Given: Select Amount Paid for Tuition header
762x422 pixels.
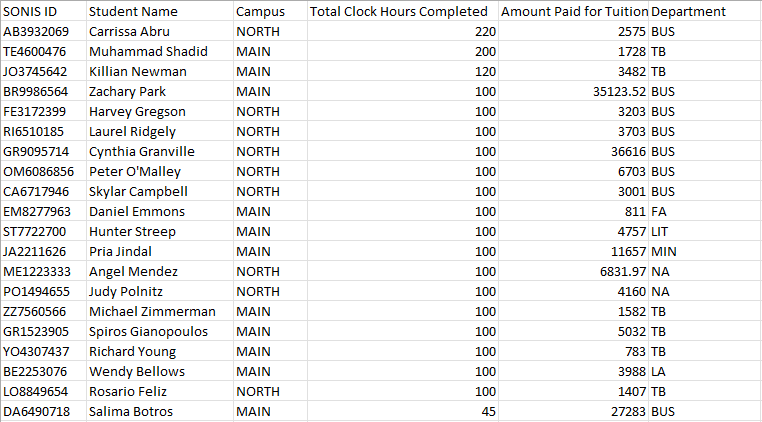Looking at the screenshot, I should [x=573, y=12].
